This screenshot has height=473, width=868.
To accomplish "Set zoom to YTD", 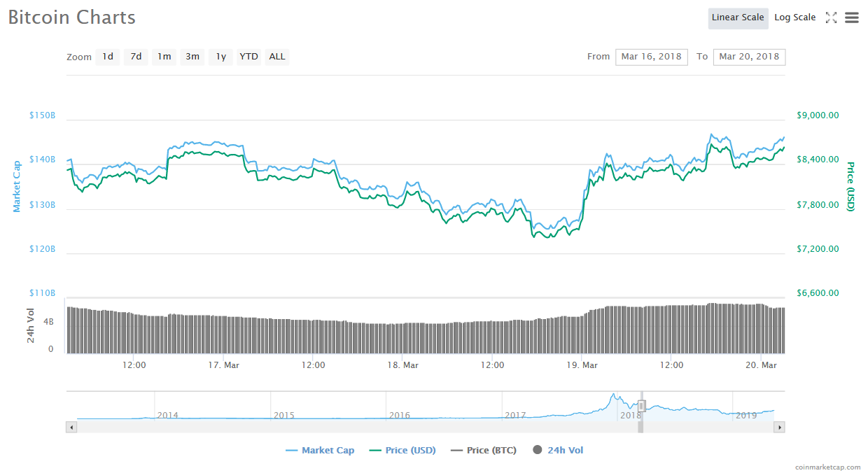I will [248, 57].
